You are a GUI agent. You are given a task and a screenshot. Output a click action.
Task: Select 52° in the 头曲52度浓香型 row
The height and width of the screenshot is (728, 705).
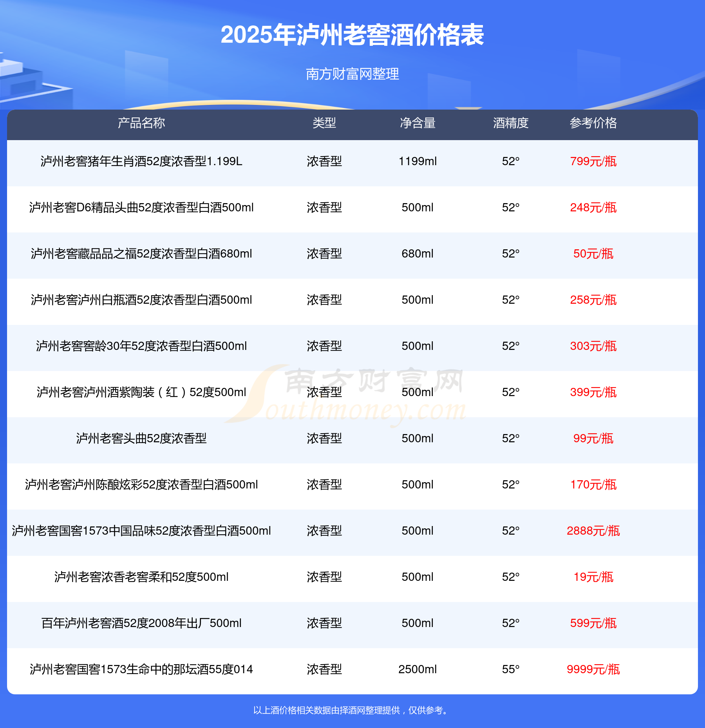click(x=511, y=438)
